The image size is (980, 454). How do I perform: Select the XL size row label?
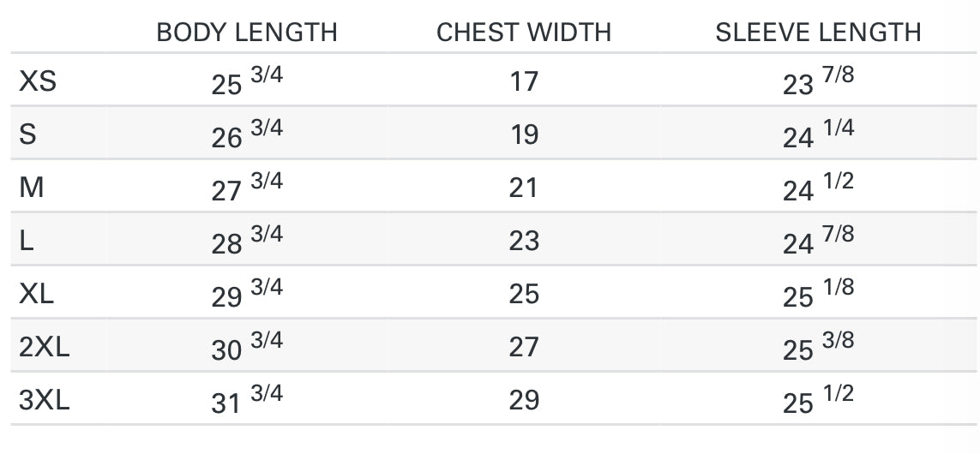[37, 294]
